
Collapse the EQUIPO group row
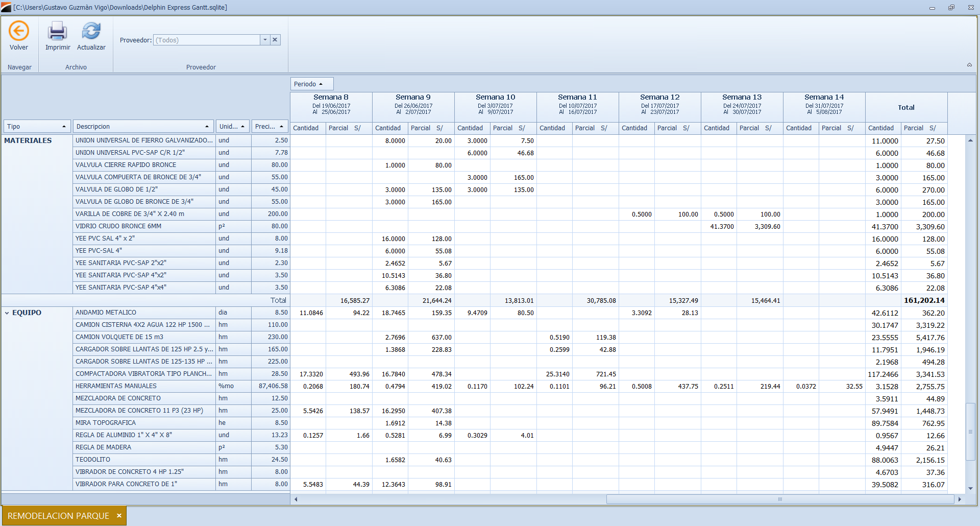7,313
